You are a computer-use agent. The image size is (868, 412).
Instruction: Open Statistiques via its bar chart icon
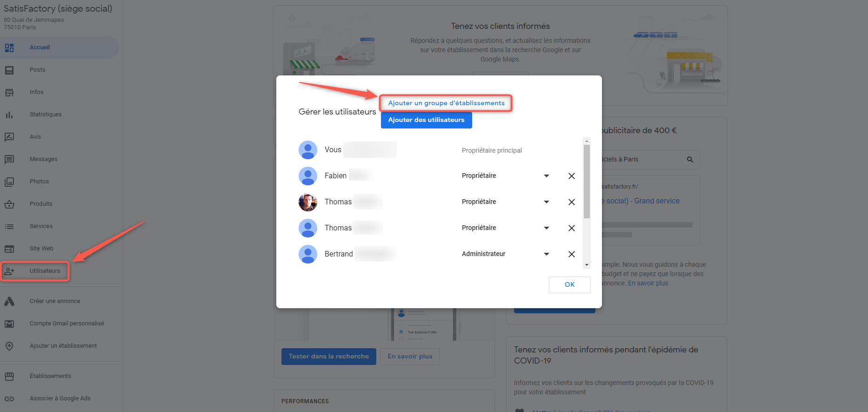pyautogui.click(x=9, y=115)
